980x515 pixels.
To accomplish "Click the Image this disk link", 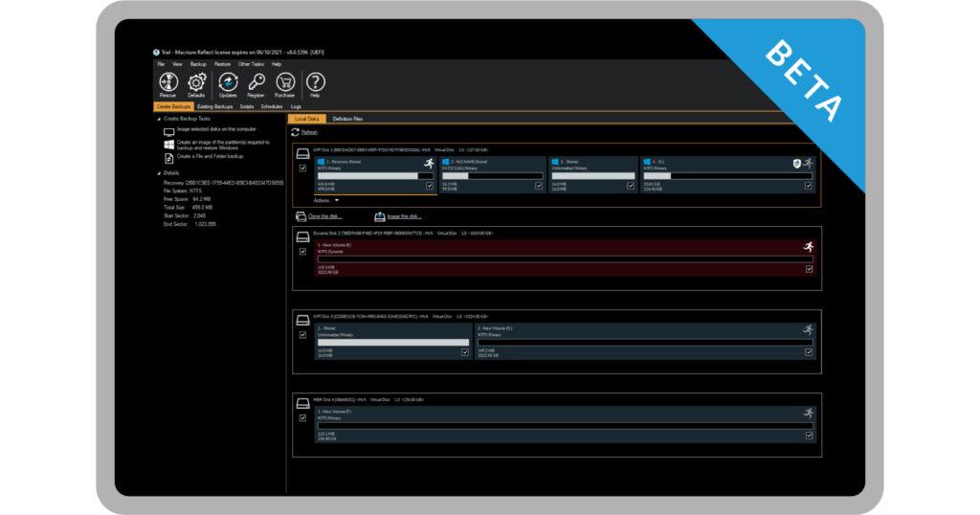I will point(405,217).
